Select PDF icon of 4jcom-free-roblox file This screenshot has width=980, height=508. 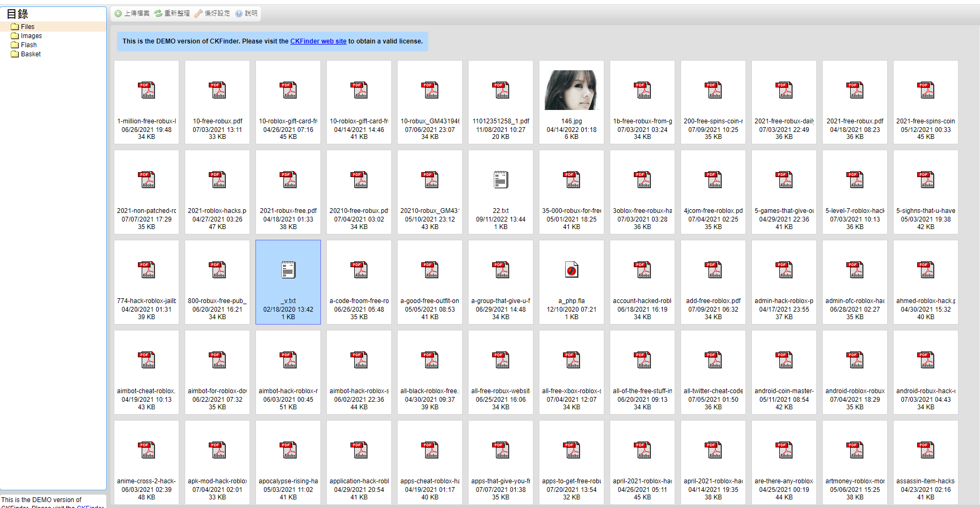point(713,180)
